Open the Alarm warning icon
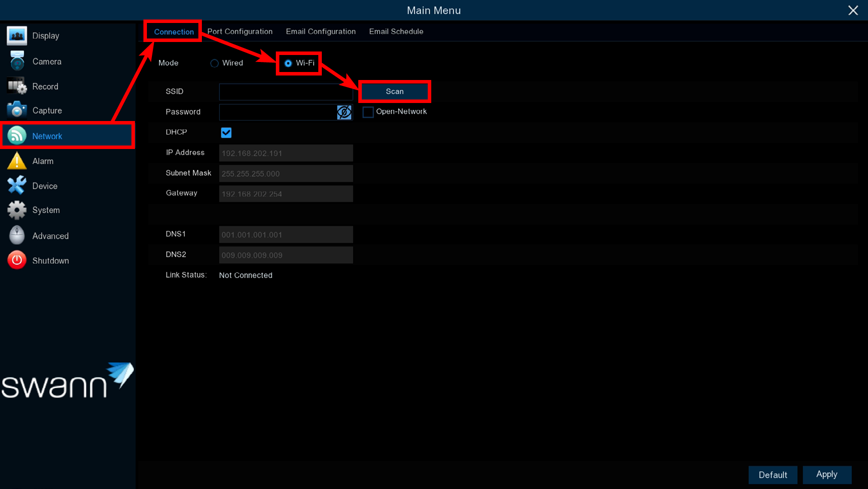Viewport: 868px width, 489px height. 16,161
